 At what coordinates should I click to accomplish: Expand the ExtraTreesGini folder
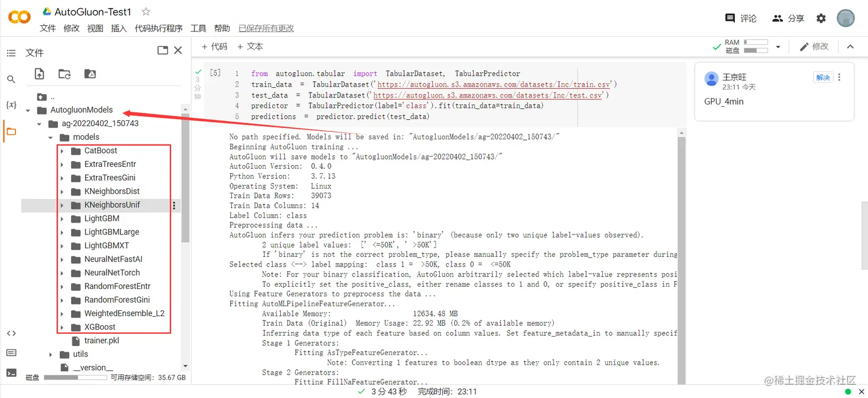pyautogui.click(x=62, y=178)
